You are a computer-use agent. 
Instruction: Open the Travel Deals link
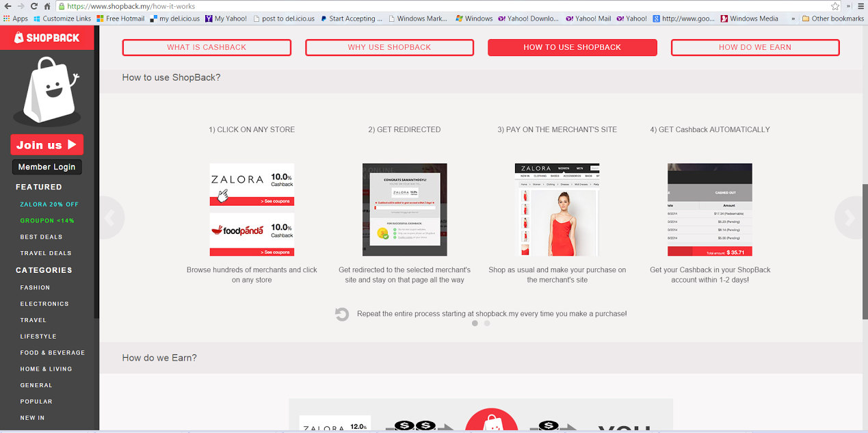46,253
